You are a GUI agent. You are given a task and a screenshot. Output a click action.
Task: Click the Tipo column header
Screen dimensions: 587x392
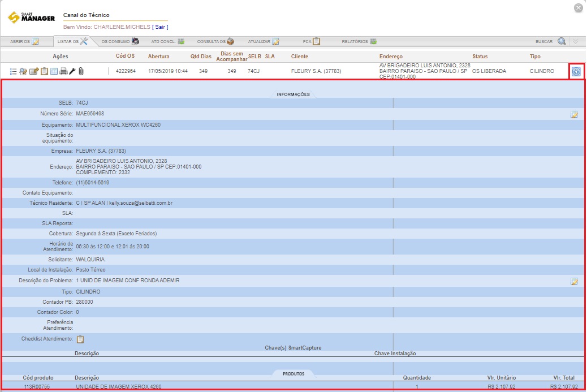click(535, 57)
